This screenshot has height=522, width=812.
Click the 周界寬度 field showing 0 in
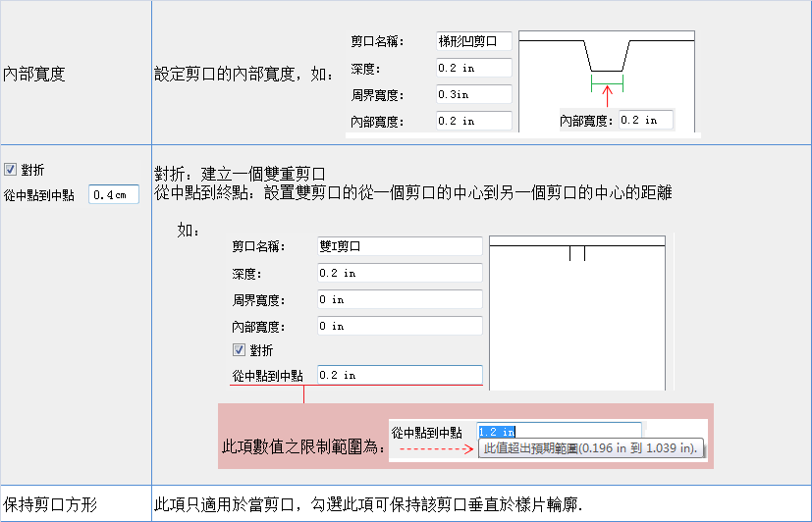[399, 299]
